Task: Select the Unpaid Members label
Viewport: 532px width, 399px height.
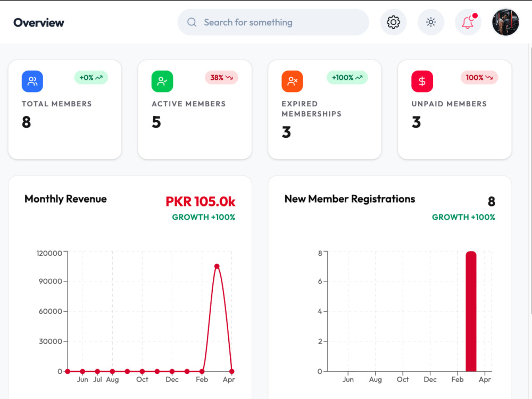Action: [x=449, y=104]
